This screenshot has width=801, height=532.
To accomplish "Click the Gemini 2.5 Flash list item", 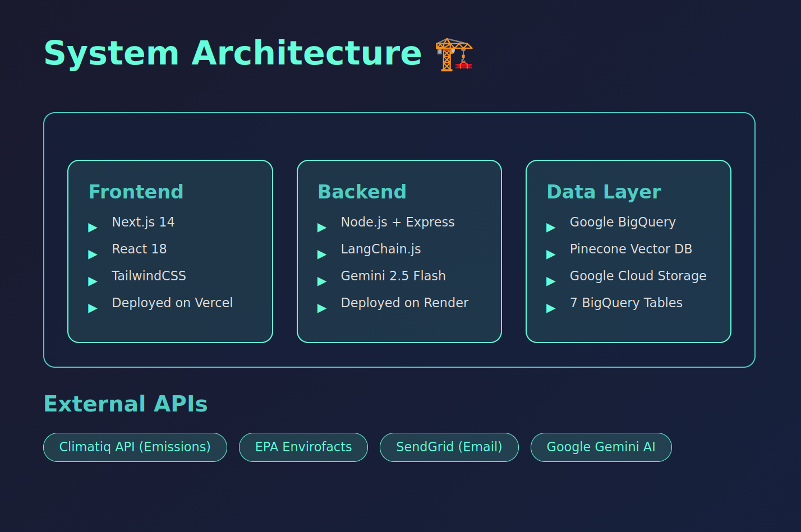I will pos(393,276).
